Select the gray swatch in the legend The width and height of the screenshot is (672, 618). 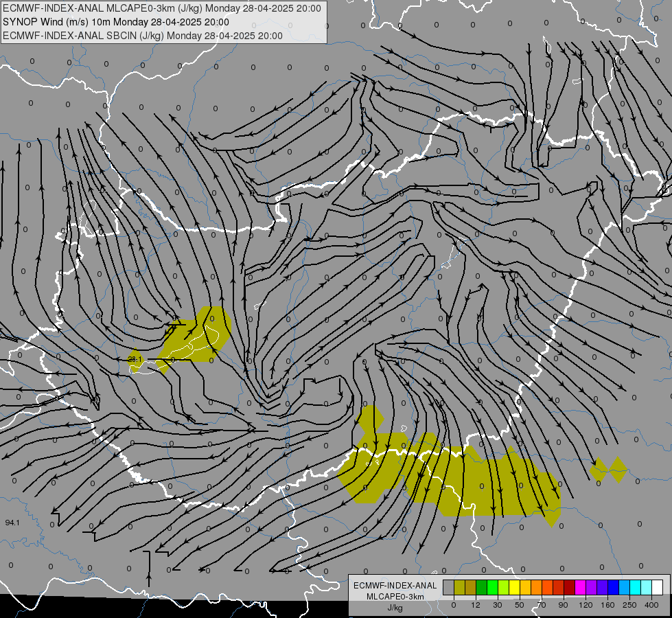[449, 588]
